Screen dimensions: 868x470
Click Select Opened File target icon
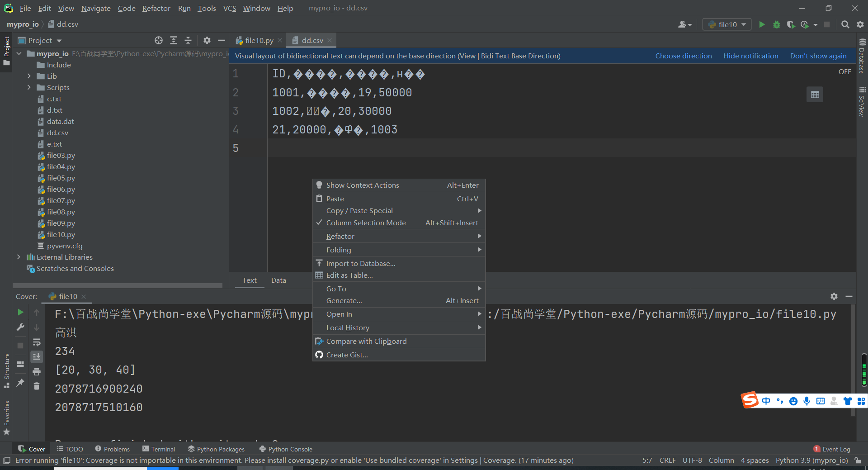click(x=159, y=40)
